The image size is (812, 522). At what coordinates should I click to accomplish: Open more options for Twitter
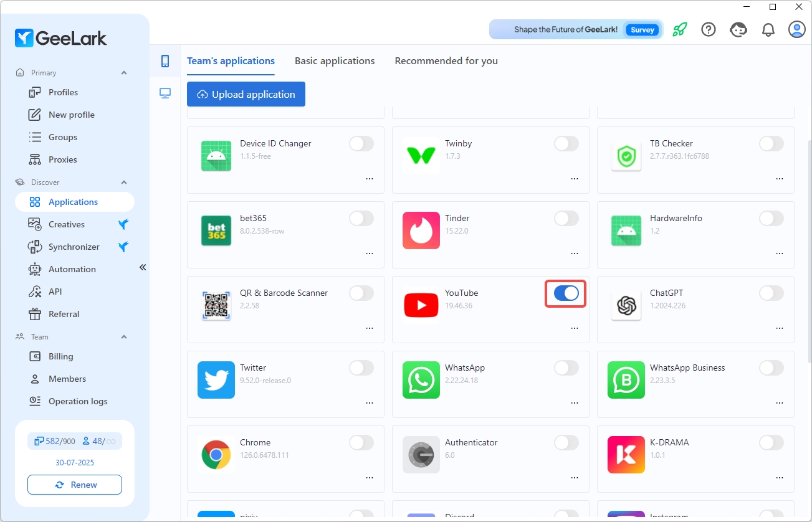(x=370, y=403)
